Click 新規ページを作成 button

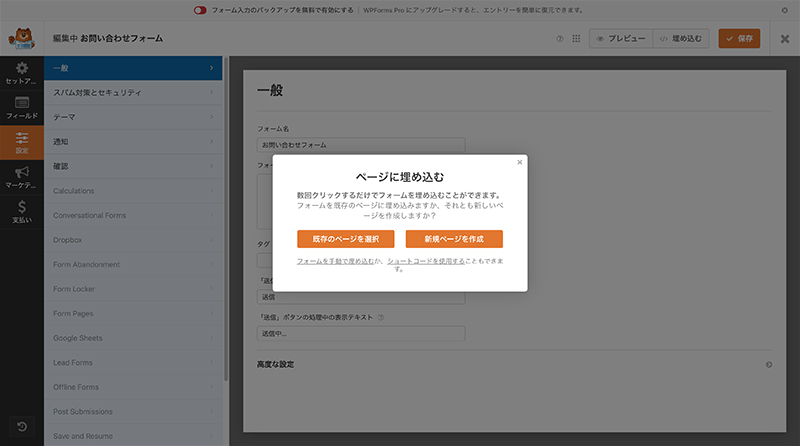click(x=454, y=239)
